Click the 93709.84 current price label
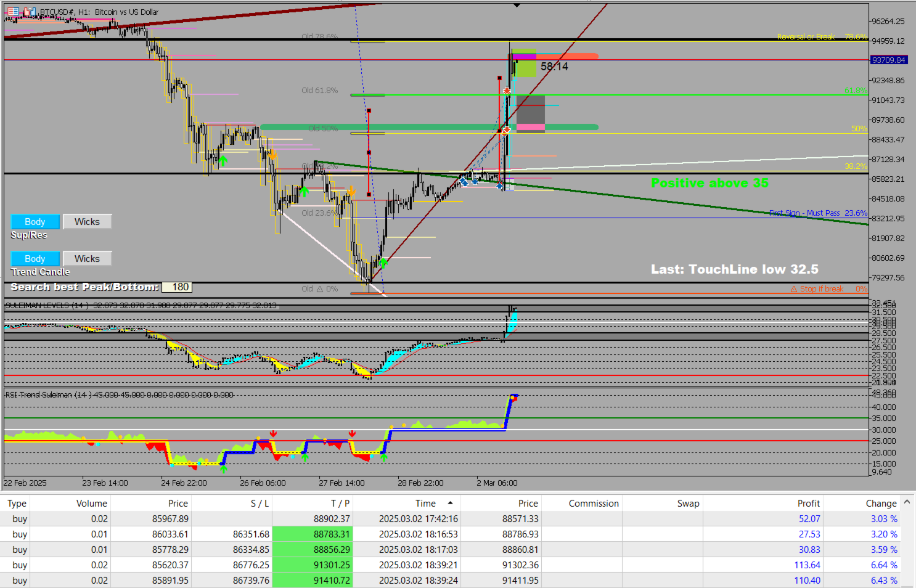Viewport: 916px width, 588px height. (x=888, y=60)
